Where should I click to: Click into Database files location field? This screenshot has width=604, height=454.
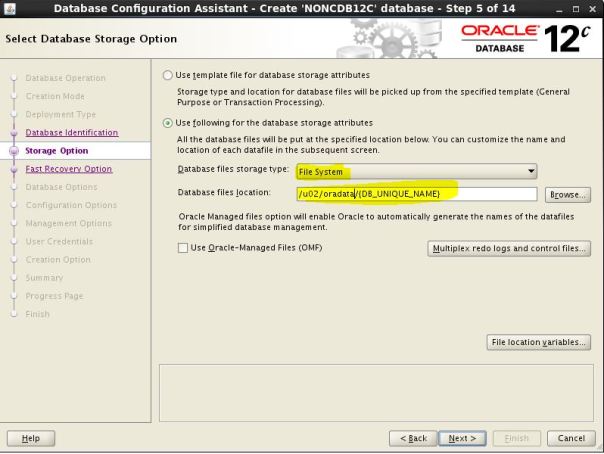click(x=415, y=194)
